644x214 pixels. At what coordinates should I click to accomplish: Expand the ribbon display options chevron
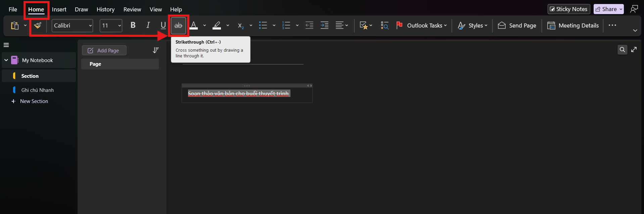[635, 31]
